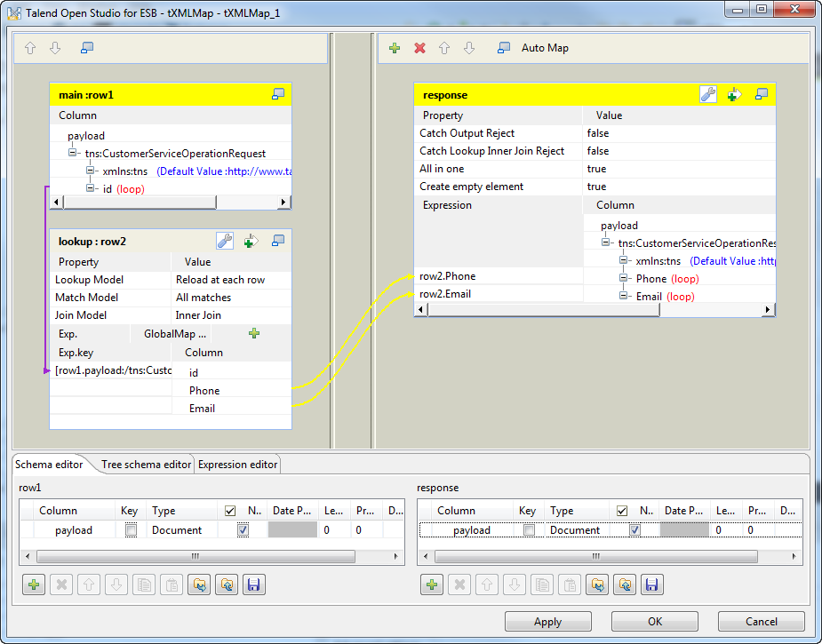Viewport: 822px width, 644px height.
Task: Toggle the Nullable checkbox for response payload
Action: (634, 530)
